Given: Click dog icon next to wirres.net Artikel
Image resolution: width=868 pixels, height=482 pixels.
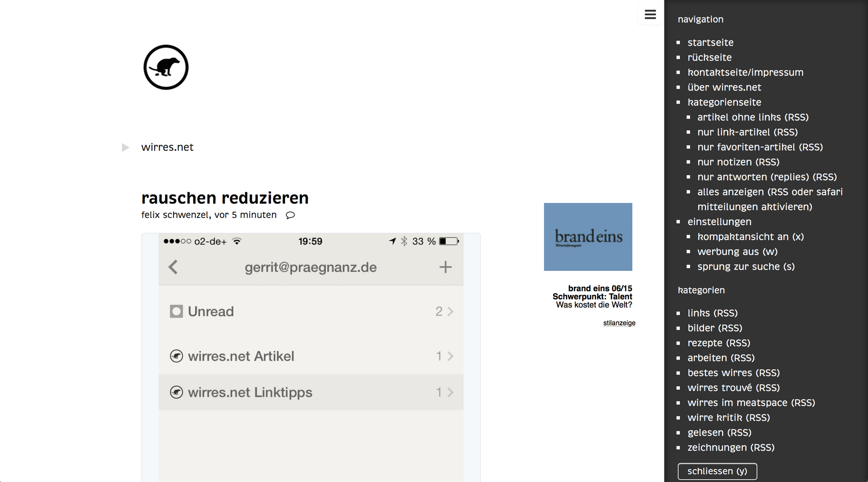Looking at the screenshot, I should [176, 356].
